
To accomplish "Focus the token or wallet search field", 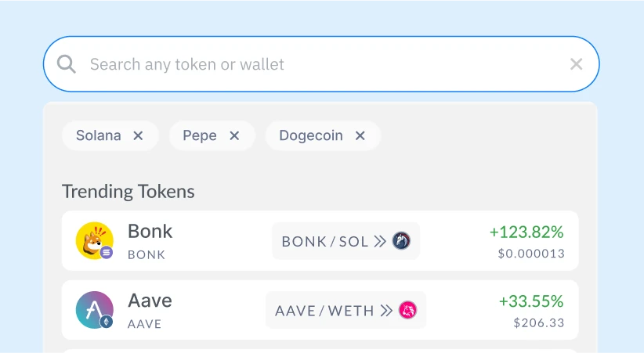I will (313, 64).
